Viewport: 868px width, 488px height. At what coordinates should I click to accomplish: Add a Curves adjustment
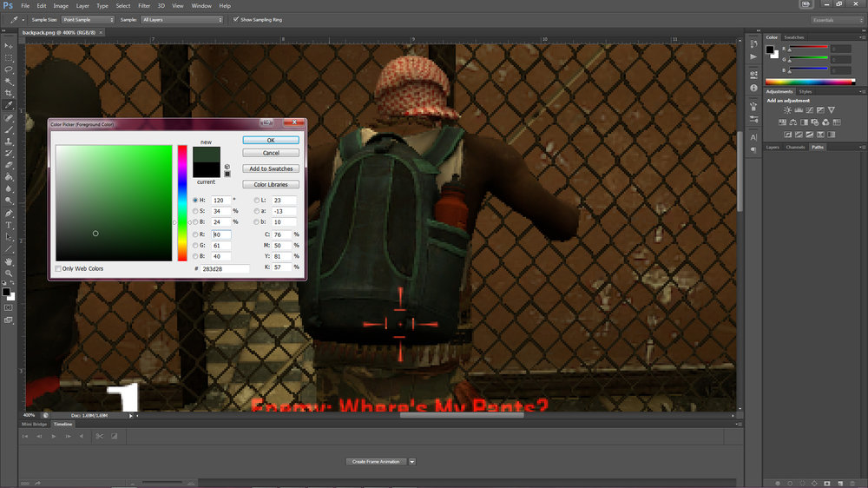tap(809, 110)
